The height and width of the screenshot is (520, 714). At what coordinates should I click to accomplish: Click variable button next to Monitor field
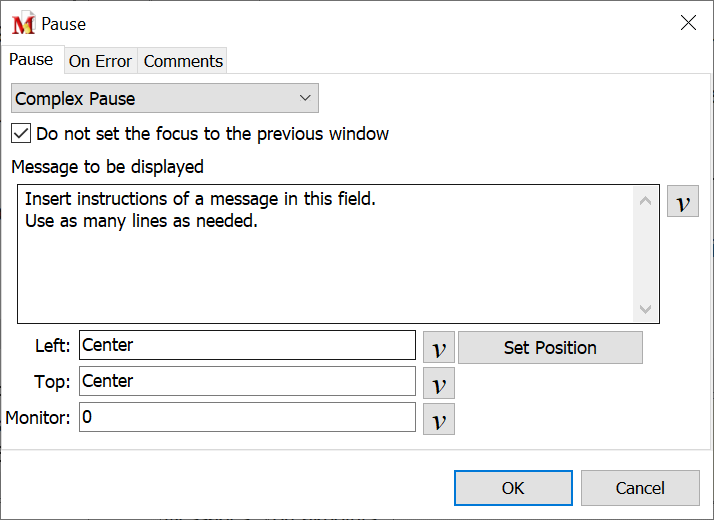pos(438,419)
